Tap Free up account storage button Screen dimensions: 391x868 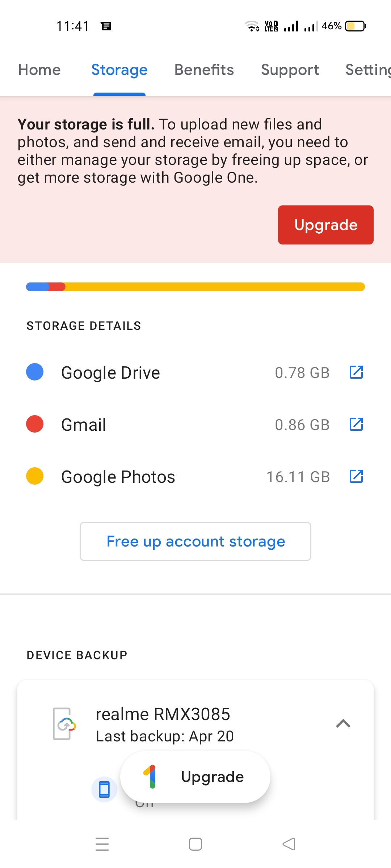(195, 541)
